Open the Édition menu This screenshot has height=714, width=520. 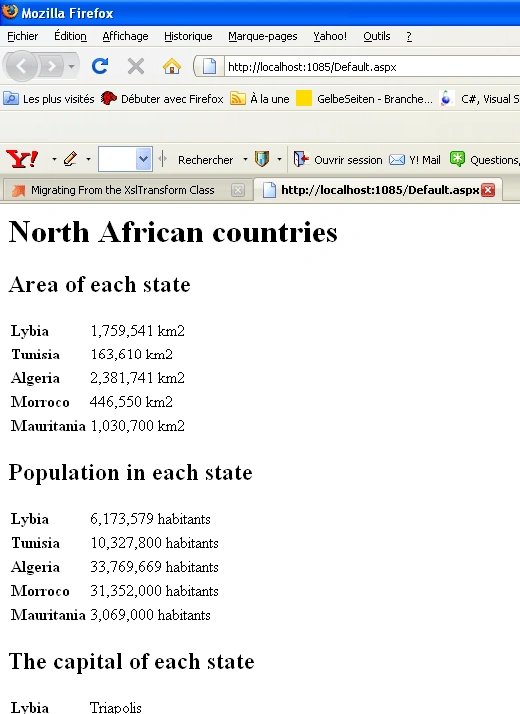pyautogui.click(x=70, y=36)
